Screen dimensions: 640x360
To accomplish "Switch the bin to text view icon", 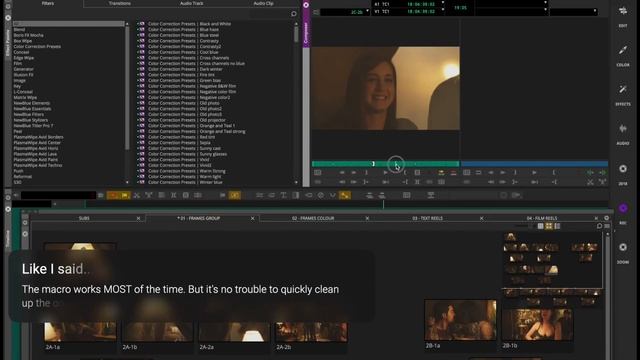I will point(540,226).
